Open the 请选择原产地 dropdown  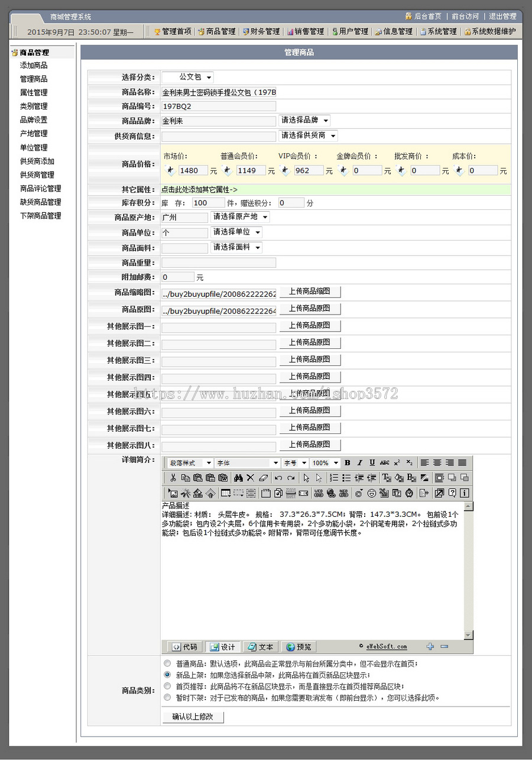click(240, 217)
